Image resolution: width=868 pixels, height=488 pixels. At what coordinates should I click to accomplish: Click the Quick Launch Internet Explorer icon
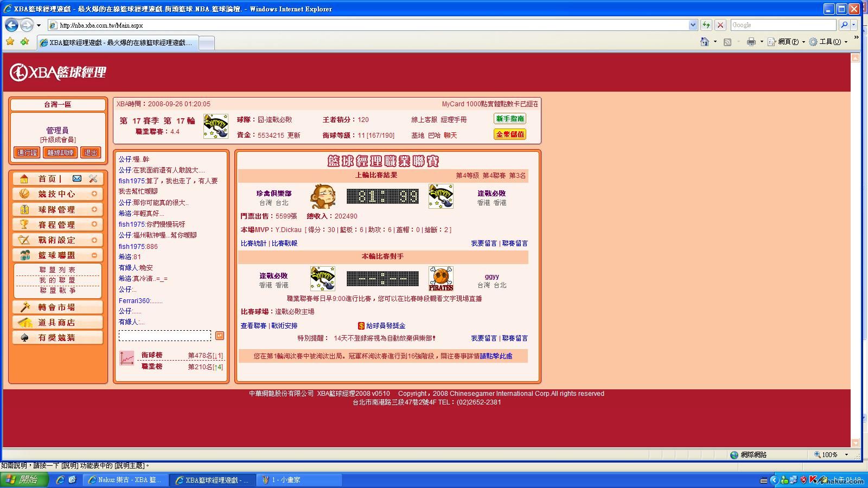[x=60, y=480]
